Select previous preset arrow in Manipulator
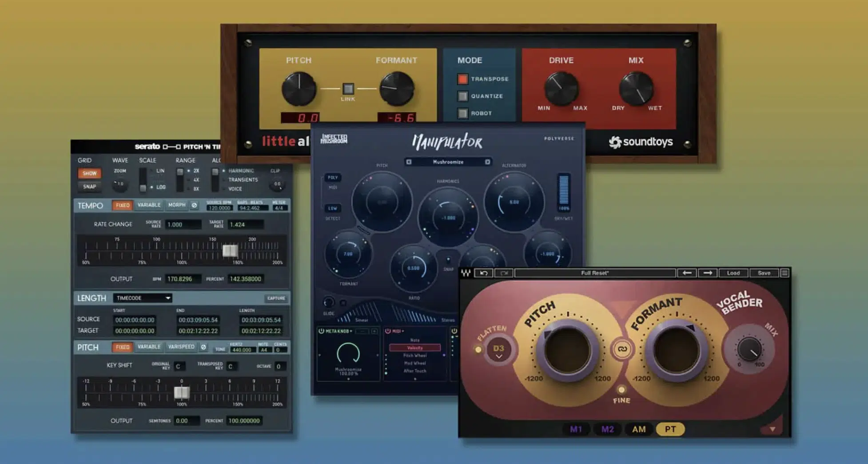This screenshot has width=868, height=464. coord(409,162)
